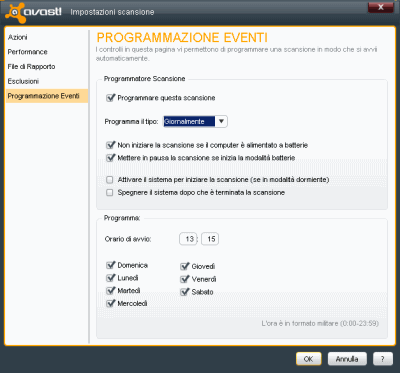Open help with the question mark button
The image size is (400, 373).
coord(382,359)
